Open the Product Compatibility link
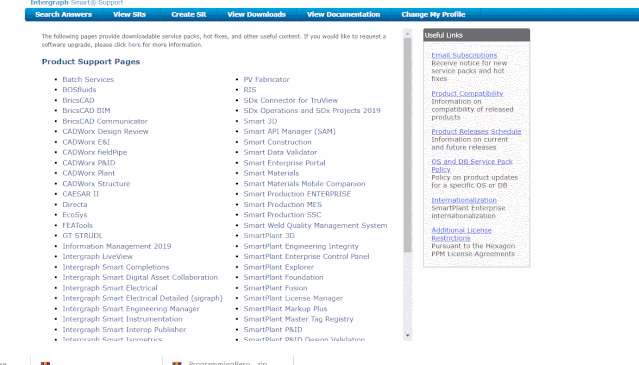This screenshot has width=639, height=365. (x=467, y=93)
